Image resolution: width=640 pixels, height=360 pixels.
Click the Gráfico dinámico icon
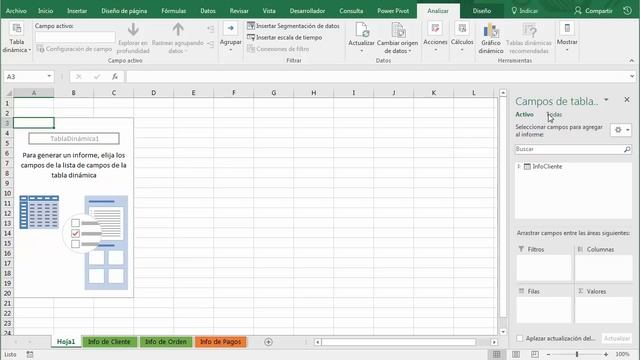click(x=491, y=31)
